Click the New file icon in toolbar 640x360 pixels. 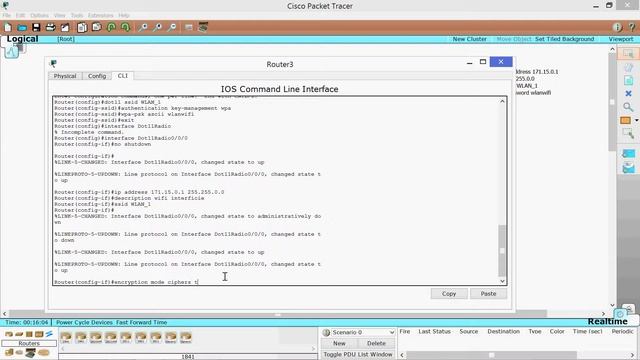8,27
